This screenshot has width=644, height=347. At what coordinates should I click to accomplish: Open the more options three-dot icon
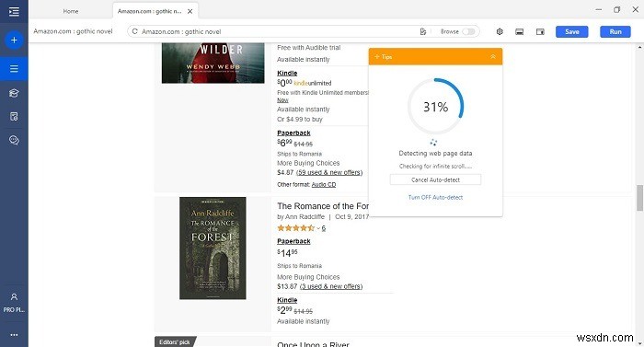[14, 335]
